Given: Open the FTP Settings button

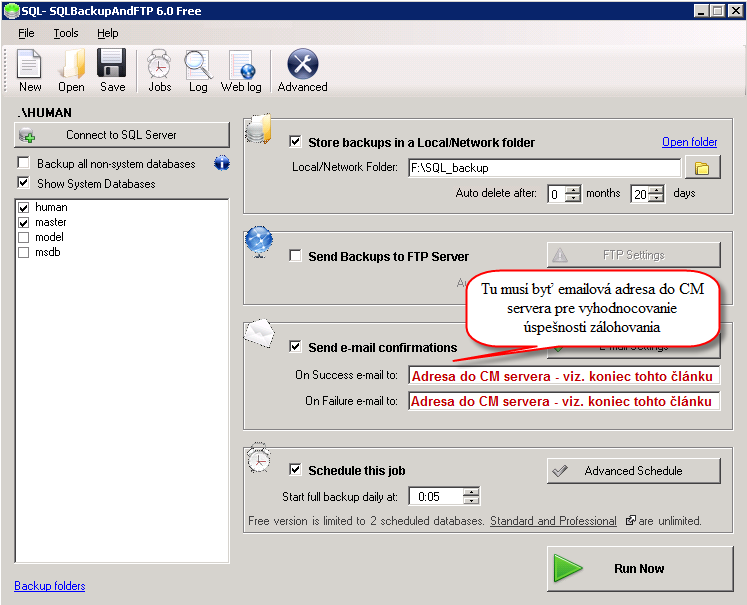Looking at the screenshot, I should [634, 255].
